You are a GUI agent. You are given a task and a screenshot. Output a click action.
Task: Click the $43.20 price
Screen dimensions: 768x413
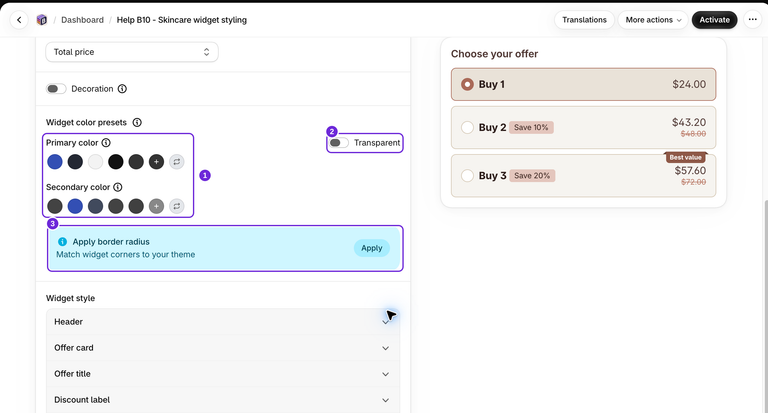tap(689, 122)
